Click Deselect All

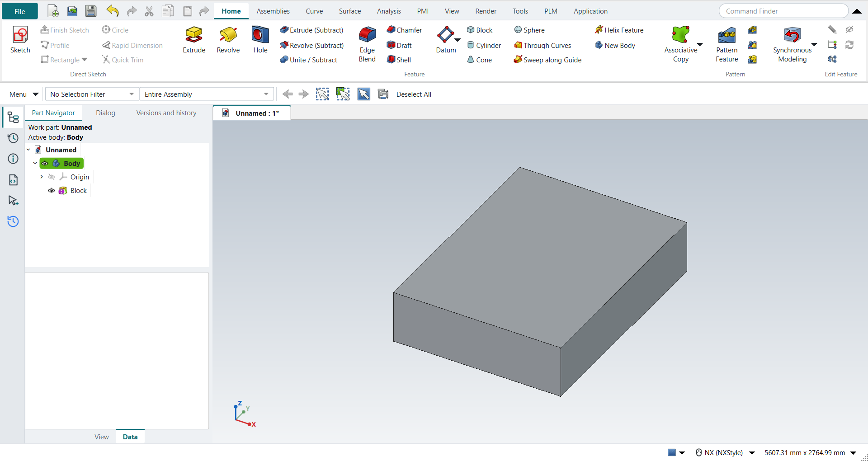[414, 94]
